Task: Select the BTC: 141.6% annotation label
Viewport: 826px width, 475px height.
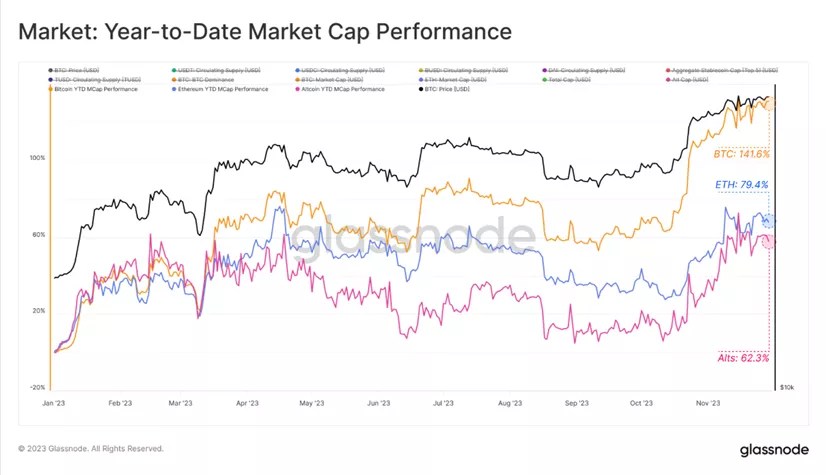Action: click(741, 154)
